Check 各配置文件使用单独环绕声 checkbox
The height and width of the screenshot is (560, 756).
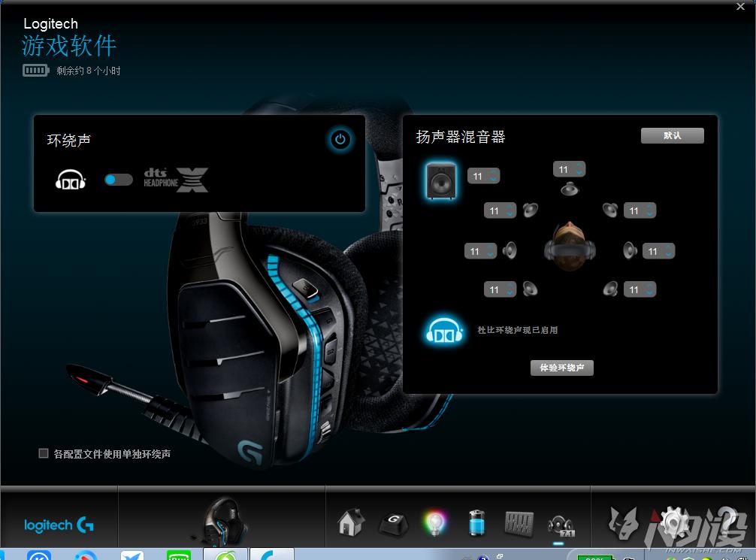tap(43, 453)
